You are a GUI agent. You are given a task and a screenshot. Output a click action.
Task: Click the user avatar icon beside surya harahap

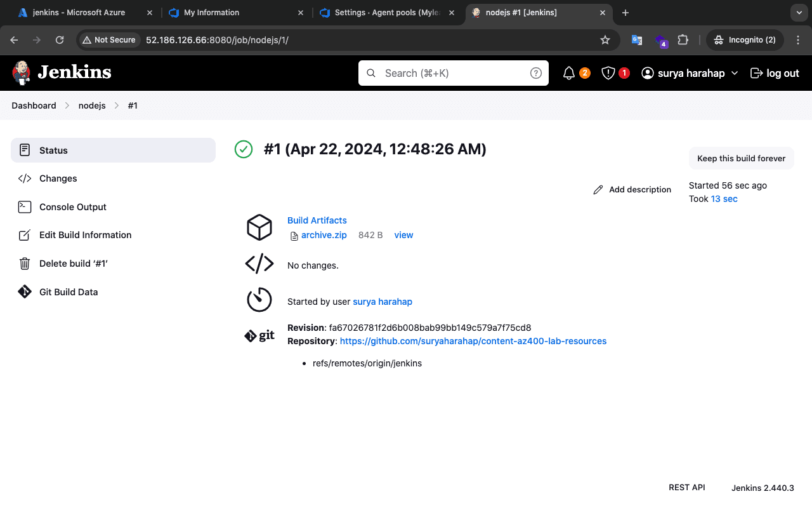coord(648,73)
